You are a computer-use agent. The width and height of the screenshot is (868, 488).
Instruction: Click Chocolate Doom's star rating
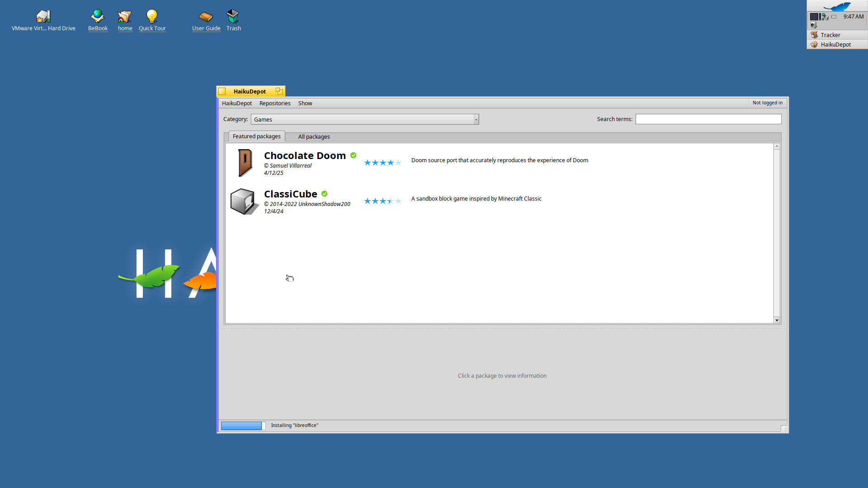pos(383,163)
